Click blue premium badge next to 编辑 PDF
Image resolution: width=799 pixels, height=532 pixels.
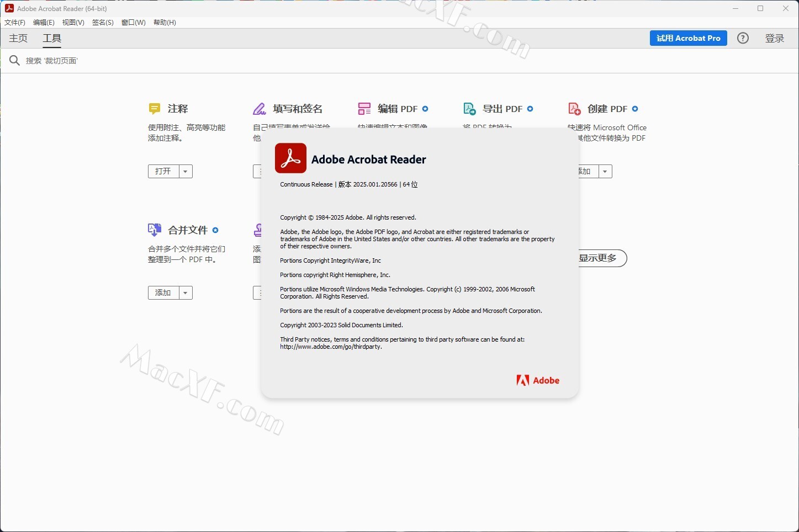(x=425, y=109)
